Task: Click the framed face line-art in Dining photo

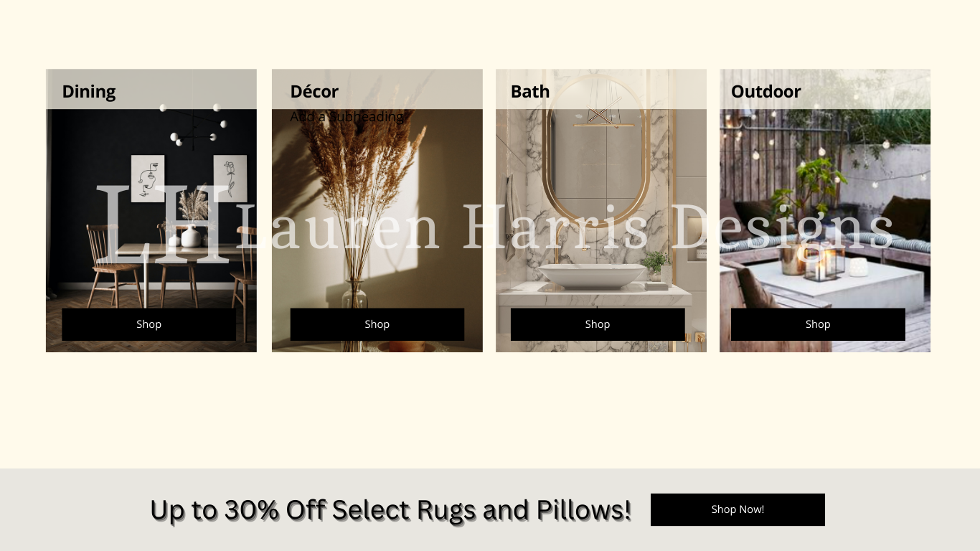Action: click(148, 179)
